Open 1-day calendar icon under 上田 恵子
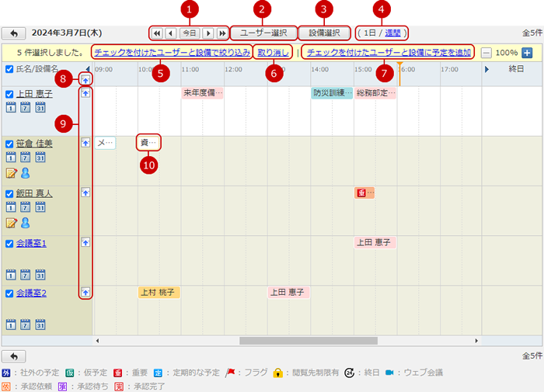This screenshot has height=392, width=544. (x=10, y=107)
